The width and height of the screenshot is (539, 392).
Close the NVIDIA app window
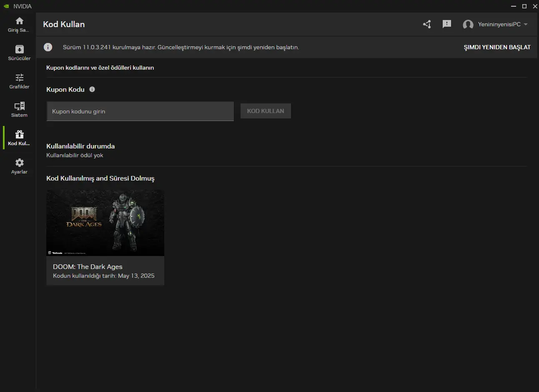pyautogui.click(x=535, y=6)
